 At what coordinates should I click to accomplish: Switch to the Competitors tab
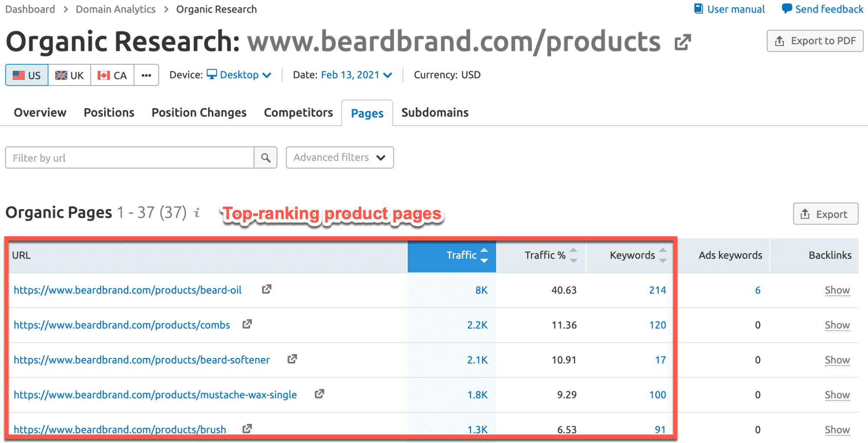click(298, 112)
